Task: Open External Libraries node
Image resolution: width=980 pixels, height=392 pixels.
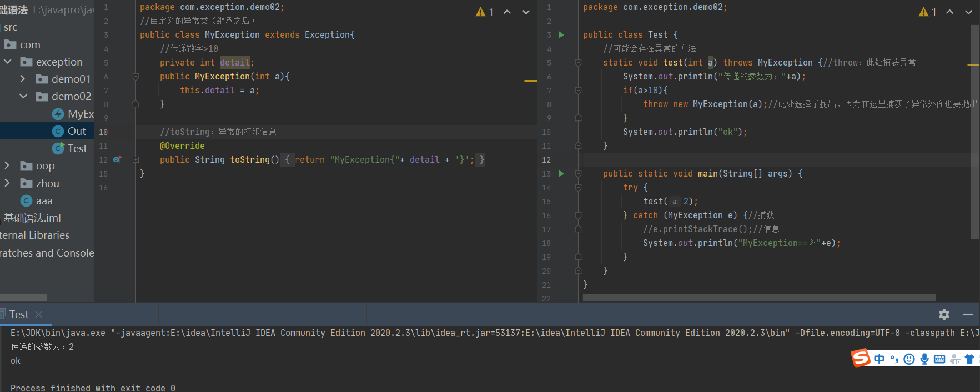Action: point(34,235)
